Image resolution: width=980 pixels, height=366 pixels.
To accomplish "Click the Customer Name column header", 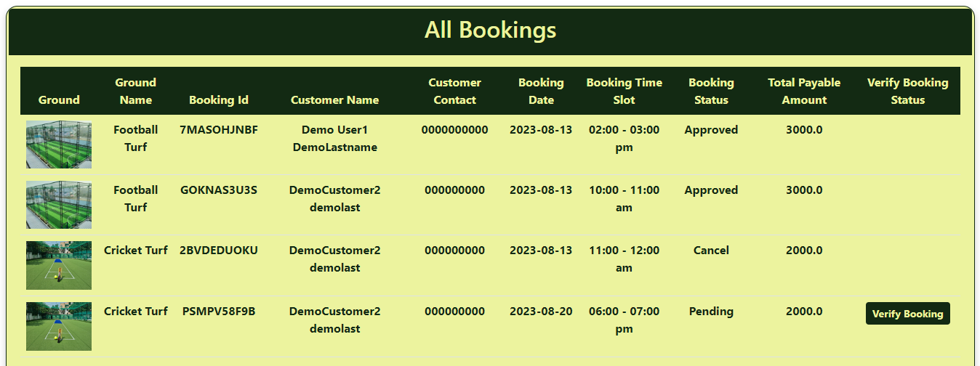I will click(334, 100).
